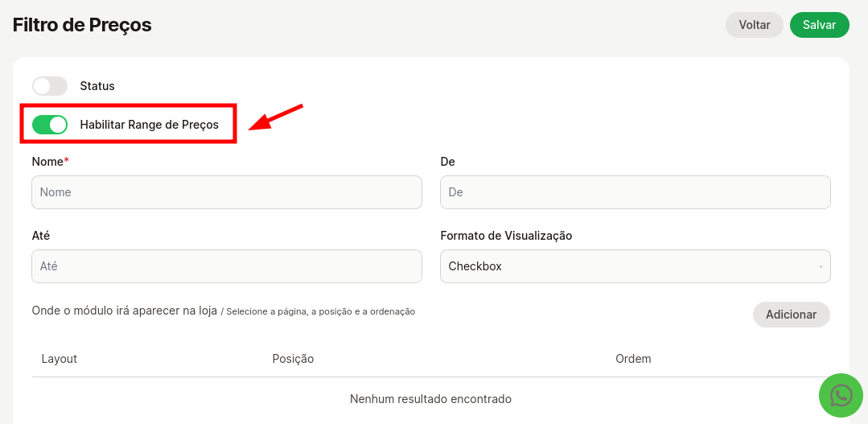
Task: Toggle the Status switch
Action: (50, 86)
